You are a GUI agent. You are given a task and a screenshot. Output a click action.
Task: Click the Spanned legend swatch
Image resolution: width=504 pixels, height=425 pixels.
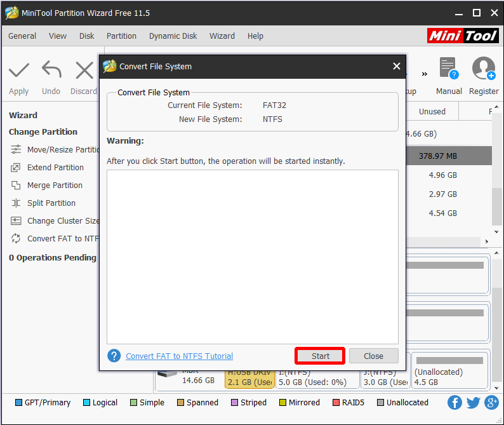point(180,403)
